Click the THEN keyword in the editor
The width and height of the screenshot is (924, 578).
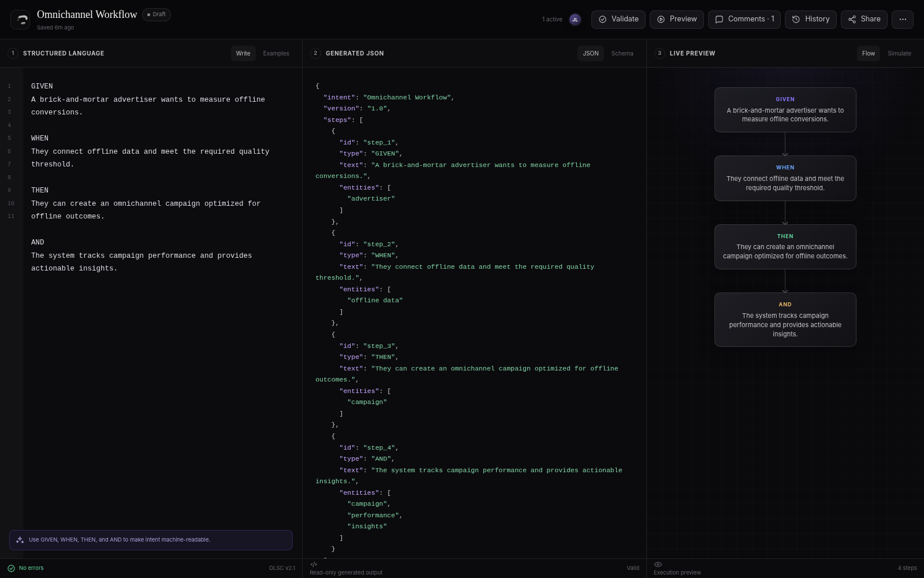tap(40, 190)
